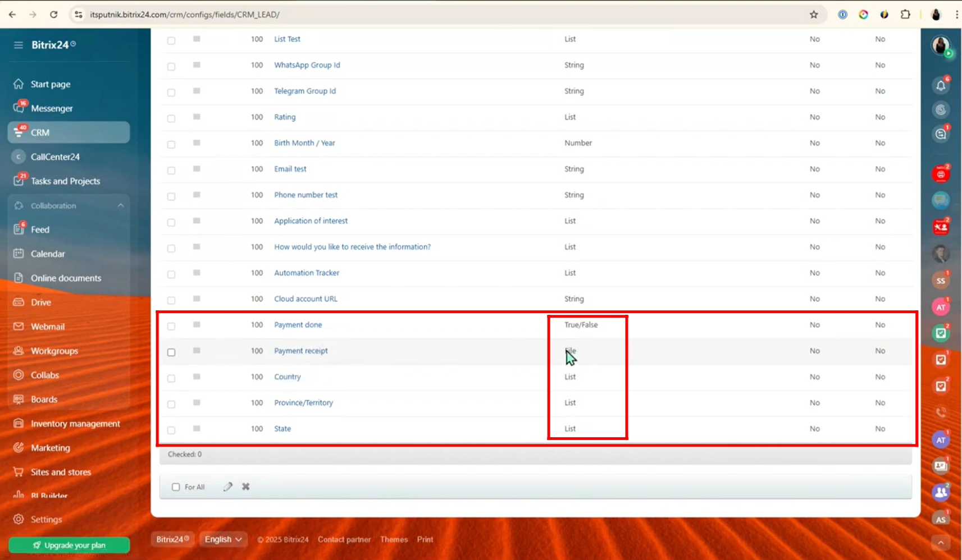This screenshot has width=962, height=560.
Task: Open Tasks and Projects in sidebar
Action: (x=65, y=181)
